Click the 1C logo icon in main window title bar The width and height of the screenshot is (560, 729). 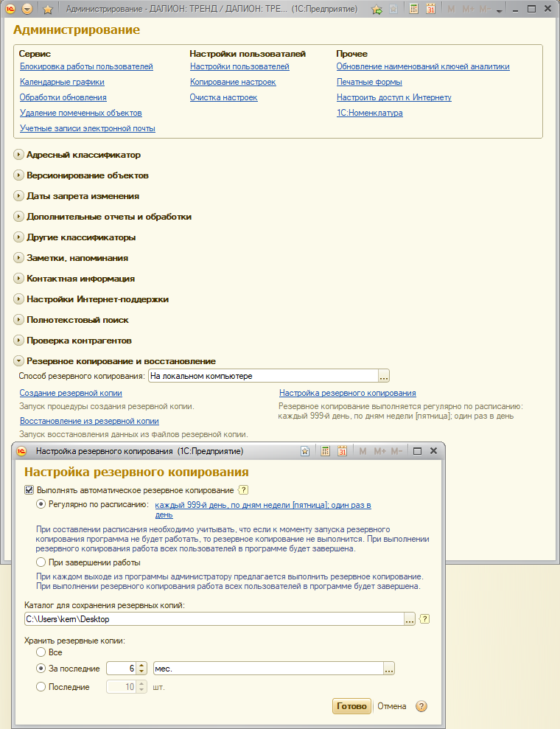click(x=10, y=9)
